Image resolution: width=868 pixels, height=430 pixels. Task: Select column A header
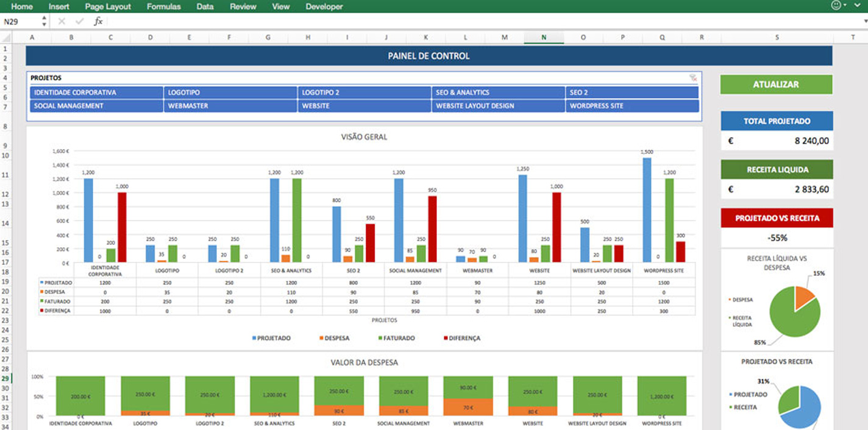[x=32, y=38]
